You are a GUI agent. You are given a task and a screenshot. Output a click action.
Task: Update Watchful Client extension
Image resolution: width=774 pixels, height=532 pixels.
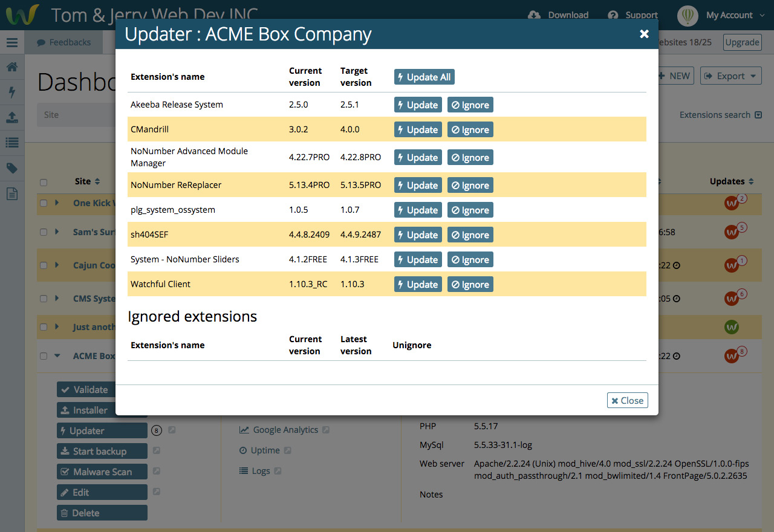(418, 284)
